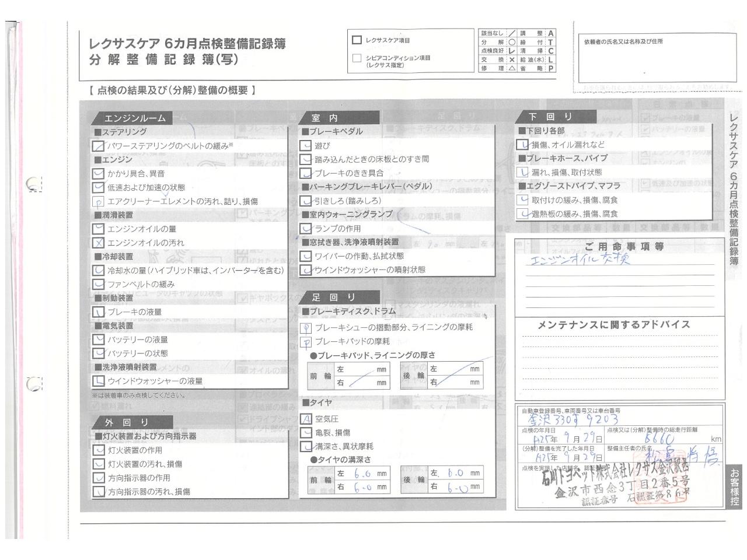Mark the 亀裂、損傷 checkbox

(x=306, y=433)
